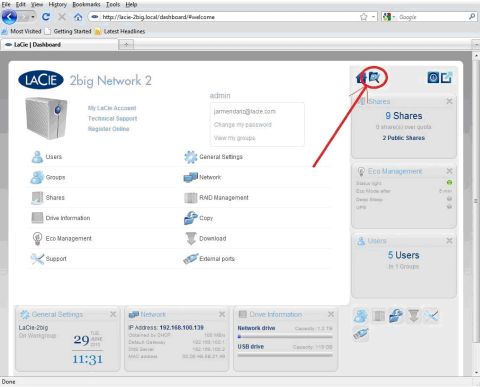Click the Support tools icon in main list
Image resolution: width=480 pixels, height=387 pixels.
click(37, 259)
